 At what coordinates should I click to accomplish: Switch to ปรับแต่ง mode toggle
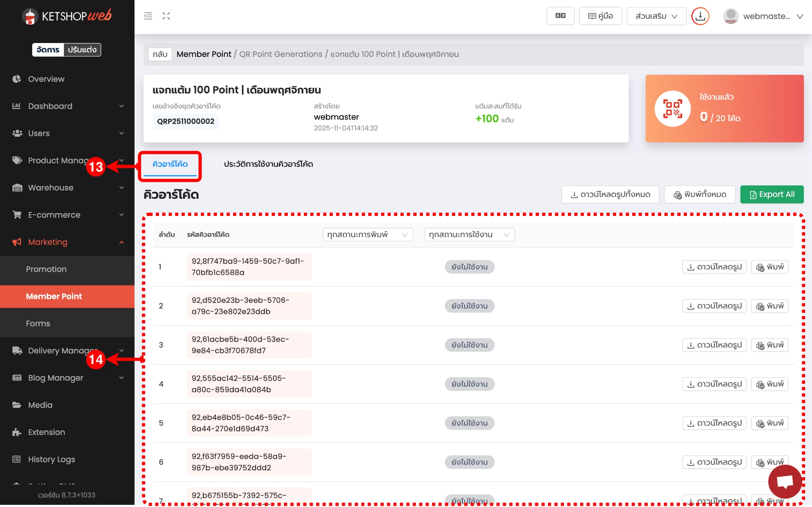(x=82, y=50)
